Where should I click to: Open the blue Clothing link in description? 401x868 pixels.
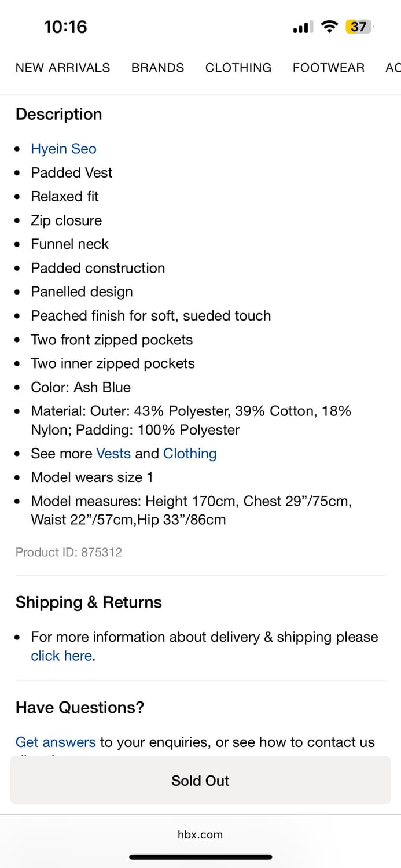coord(190,454)
